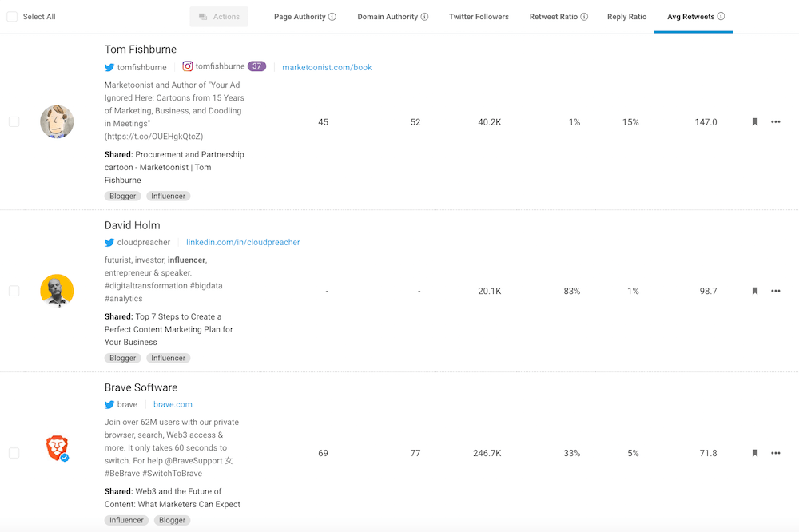Click the Twitter icon beside cloudpreacher handle

click(109, 242)
